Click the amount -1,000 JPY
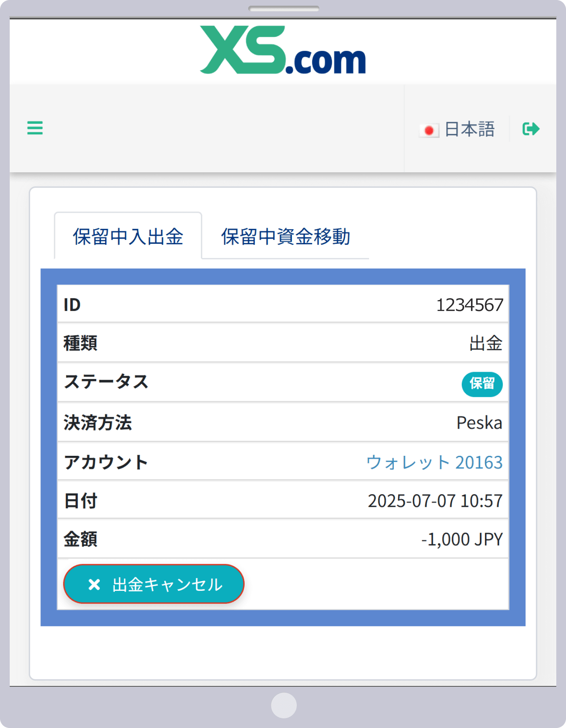 pyautogui.click(x=462, y=539)
